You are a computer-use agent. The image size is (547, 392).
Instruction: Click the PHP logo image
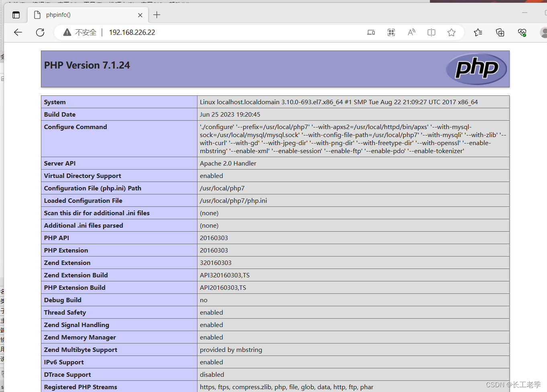[x=476, y=69]
